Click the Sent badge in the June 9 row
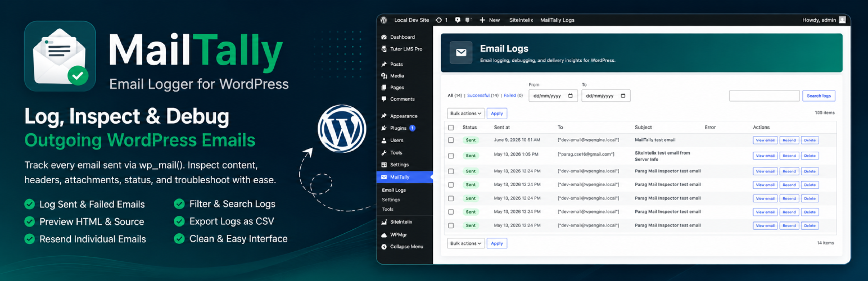This screenshot has height=281, width=868. 471,140
